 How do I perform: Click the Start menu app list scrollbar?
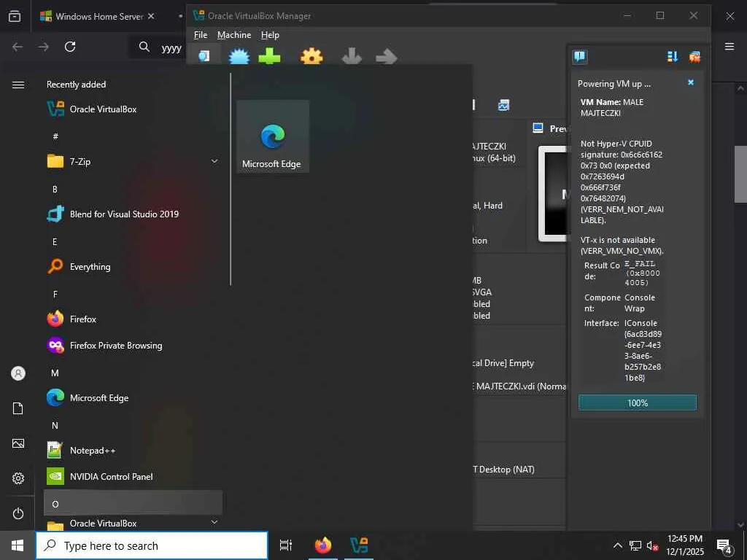click(x=231, y=179)
